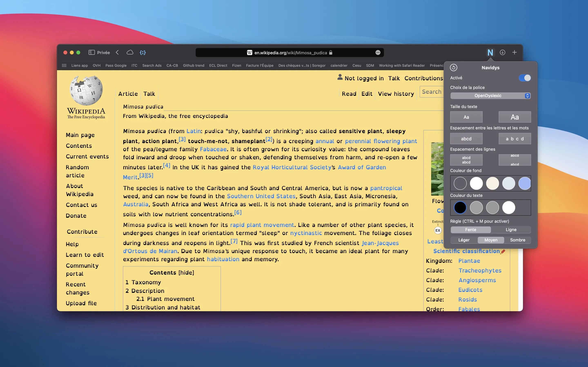The image size is (588, 367).
Task: Hide the Wikipedia contents table
Action: click(186, 273)
